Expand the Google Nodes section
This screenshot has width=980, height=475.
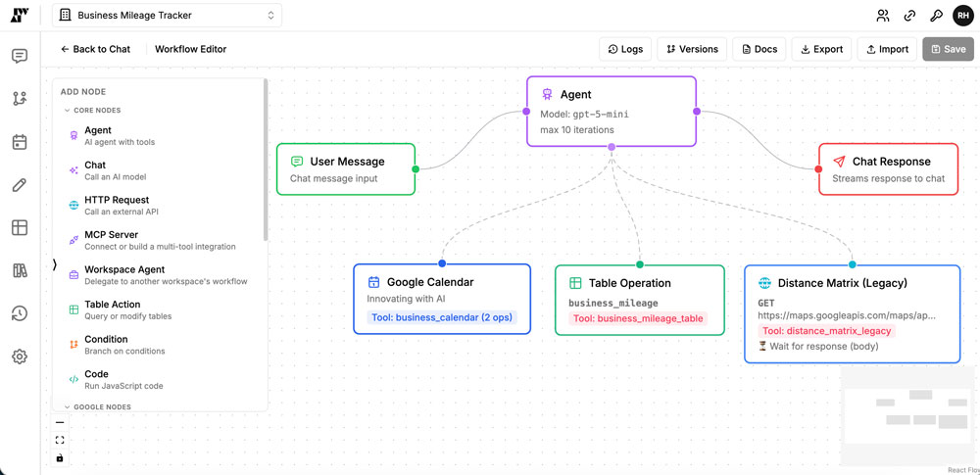97,406
